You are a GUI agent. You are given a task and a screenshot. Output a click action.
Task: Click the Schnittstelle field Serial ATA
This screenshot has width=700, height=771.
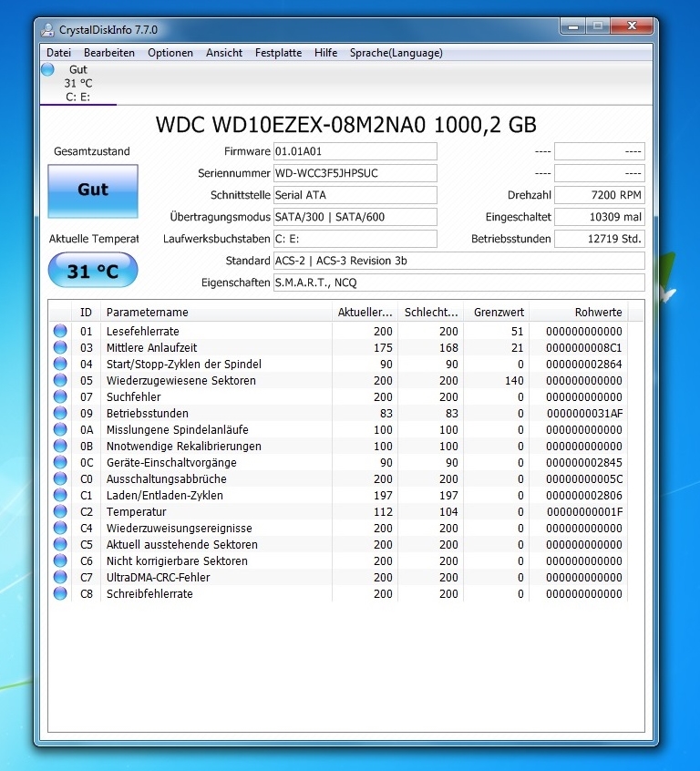point(355,195)
